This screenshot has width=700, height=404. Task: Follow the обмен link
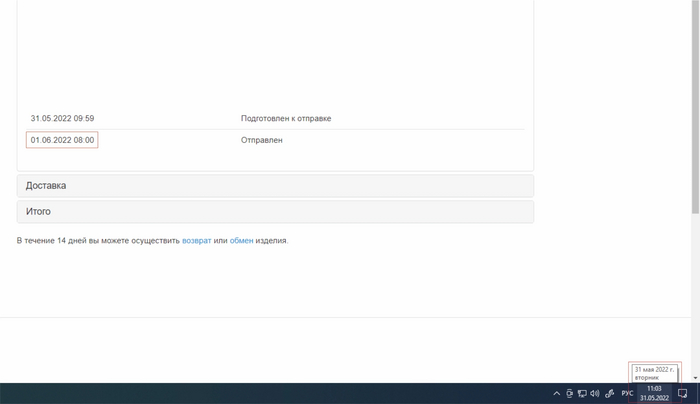[242, 241]
